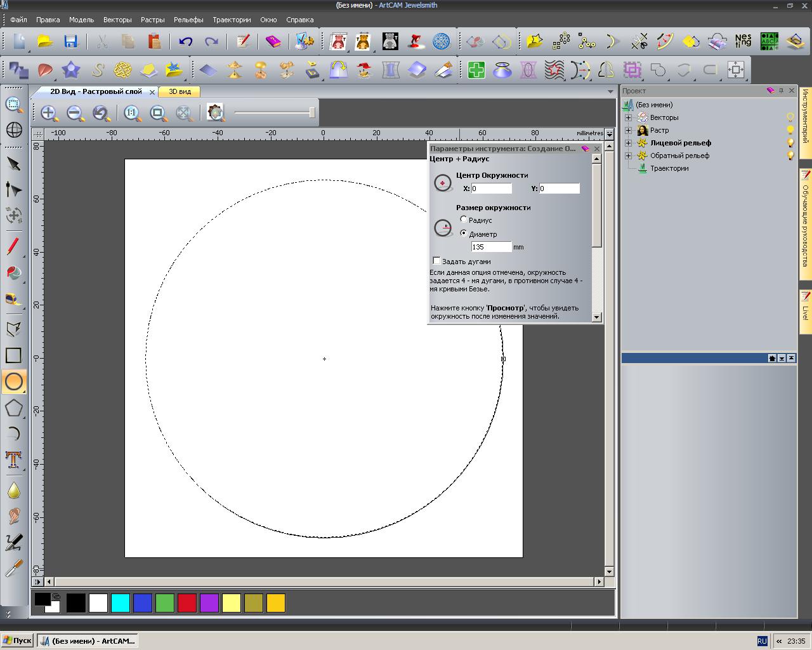Expand the Лицевой рельеф tree node
The width and height of the screenshot is (812, 650).
tap(629, 143)
